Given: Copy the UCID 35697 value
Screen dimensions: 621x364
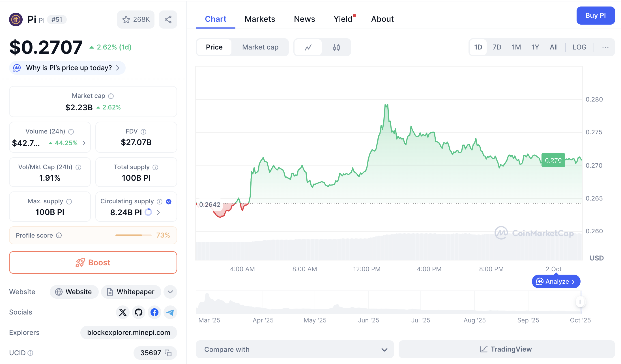Looking at the screenshot, I should point(168,353).
